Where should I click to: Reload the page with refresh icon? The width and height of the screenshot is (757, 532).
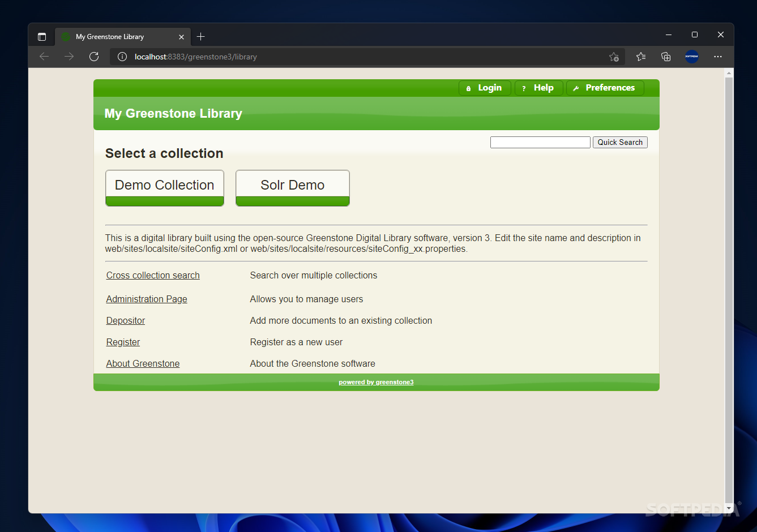[x=94, y=57]
